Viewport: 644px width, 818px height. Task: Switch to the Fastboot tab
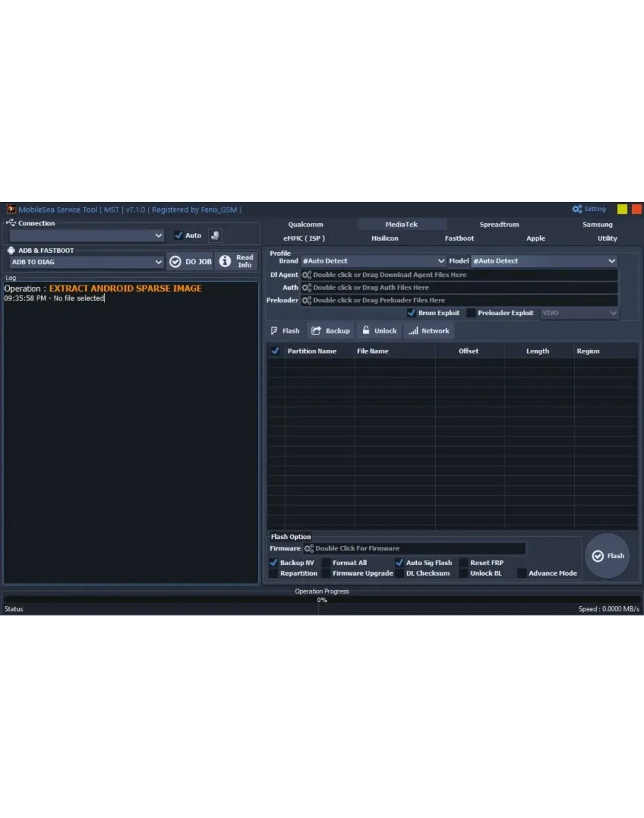click(459, 239)
